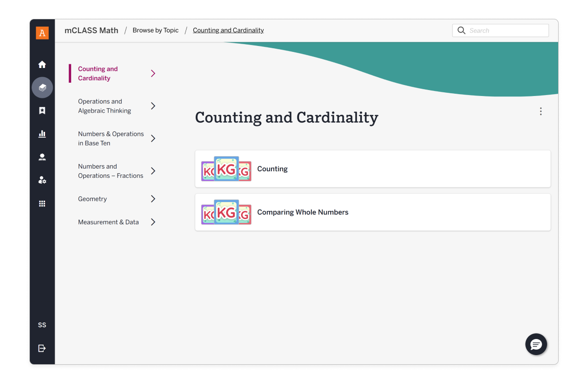View reports via the bar chart icon

point(42,134)
